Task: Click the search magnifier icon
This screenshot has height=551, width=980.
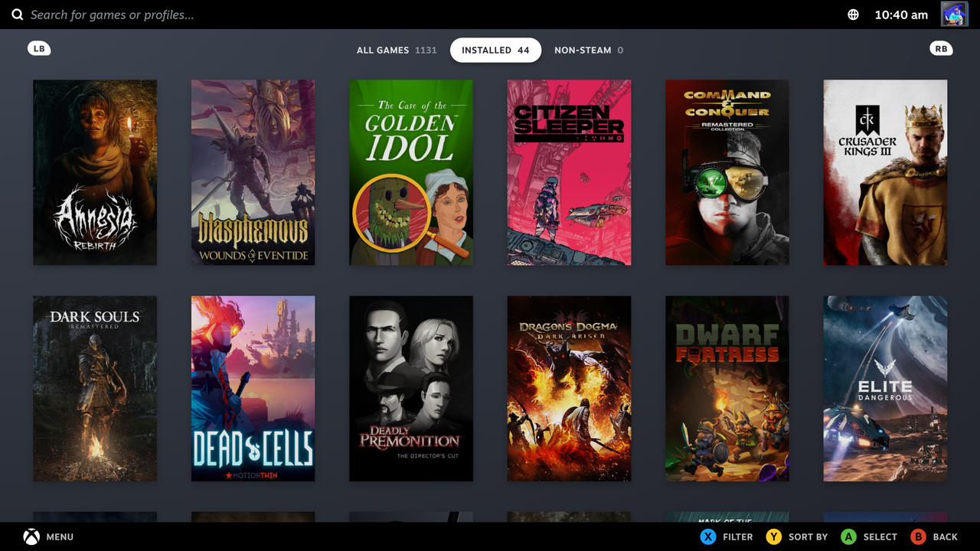Action: point(17,15)
